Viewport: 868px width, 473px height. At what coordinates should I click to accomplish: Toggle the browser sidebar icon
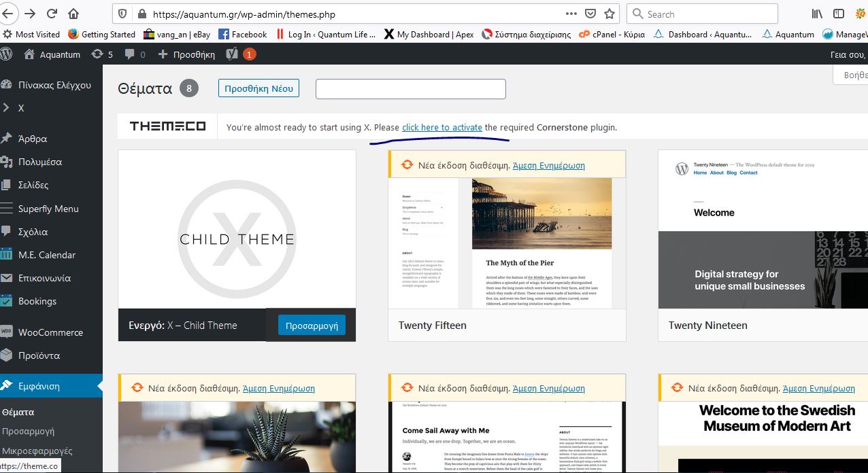pos(839,14)
